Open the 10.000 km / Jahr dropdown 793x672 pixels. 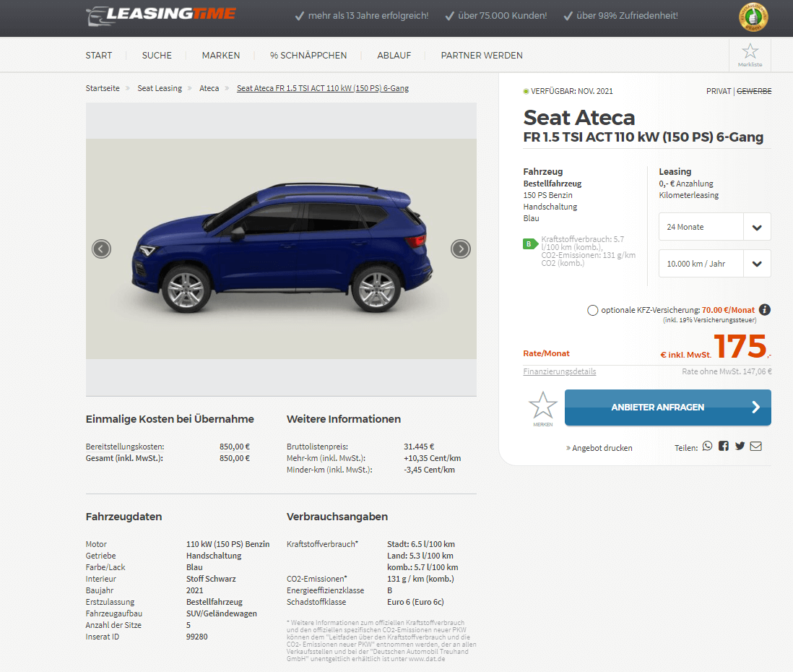714,264
